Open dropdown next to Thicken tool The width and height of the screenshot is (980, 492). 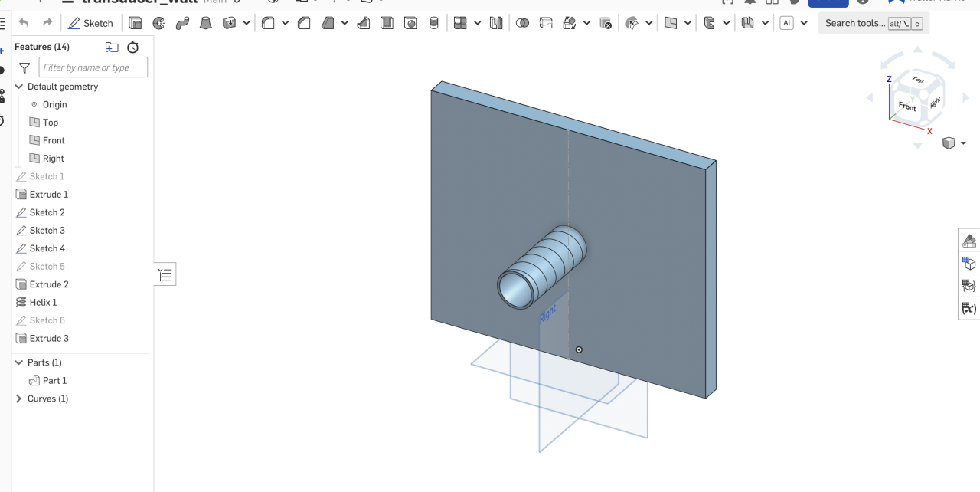pos(247,23)
